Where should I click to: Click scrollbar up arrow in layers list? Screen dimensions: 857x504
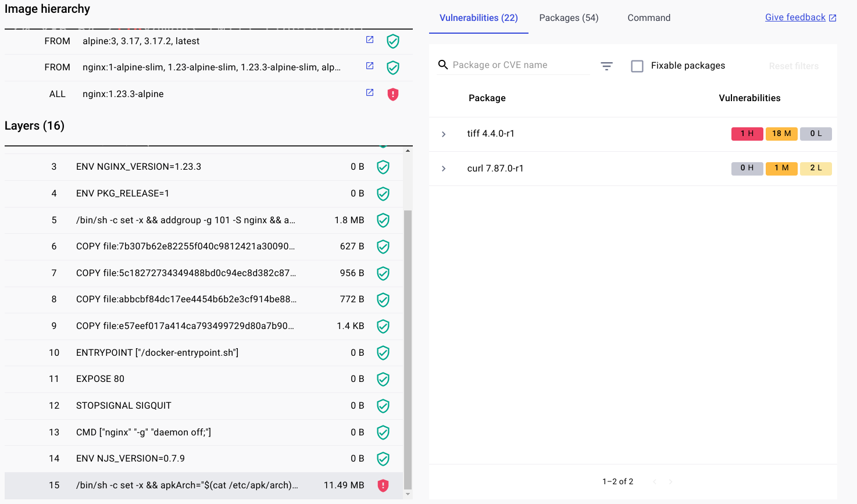pyautogui.click(x=408, y=151)
